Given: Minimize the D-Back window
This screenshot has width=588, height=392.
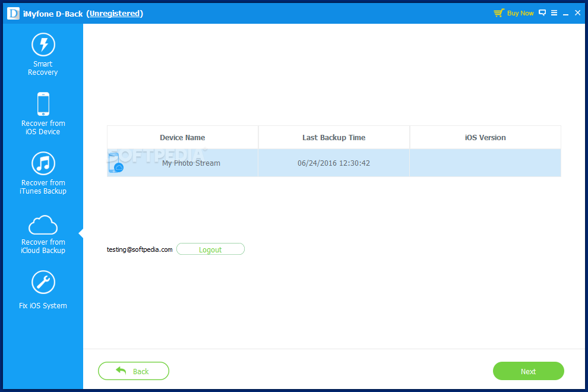Looking at the screenshot, I should [566, 14].
